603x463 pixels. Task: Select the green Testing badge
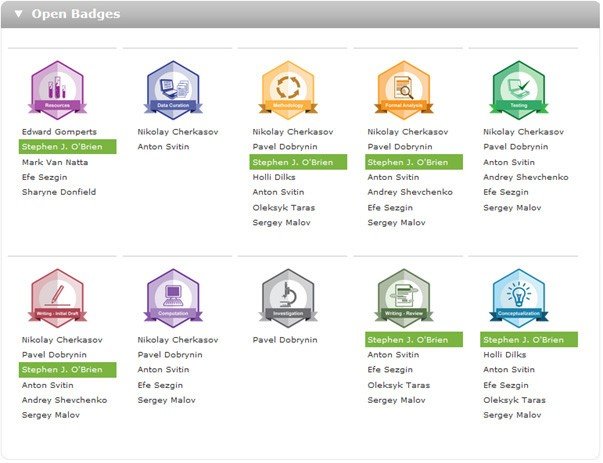(x=519, y=88)
